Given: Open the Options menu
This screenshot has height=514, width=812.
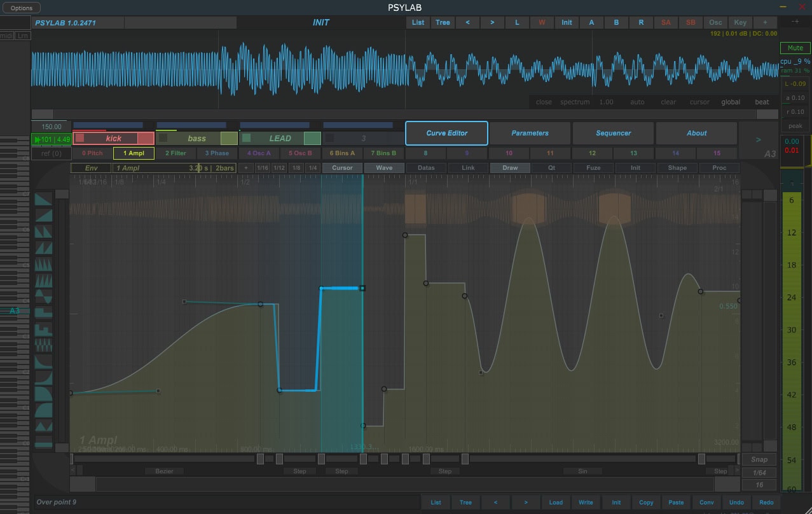Looking at the screenshot, I should click(x=21, y=8).
